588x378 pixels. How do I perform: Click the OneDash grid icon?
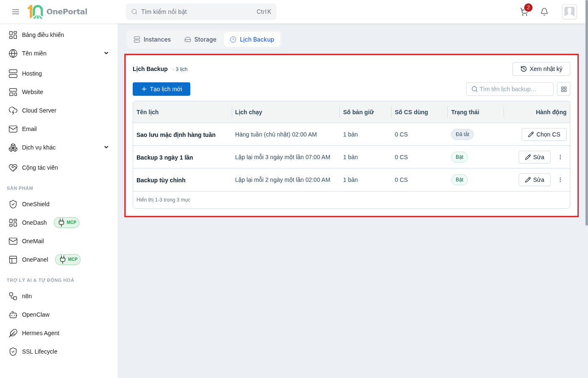(x=13, y=223)
